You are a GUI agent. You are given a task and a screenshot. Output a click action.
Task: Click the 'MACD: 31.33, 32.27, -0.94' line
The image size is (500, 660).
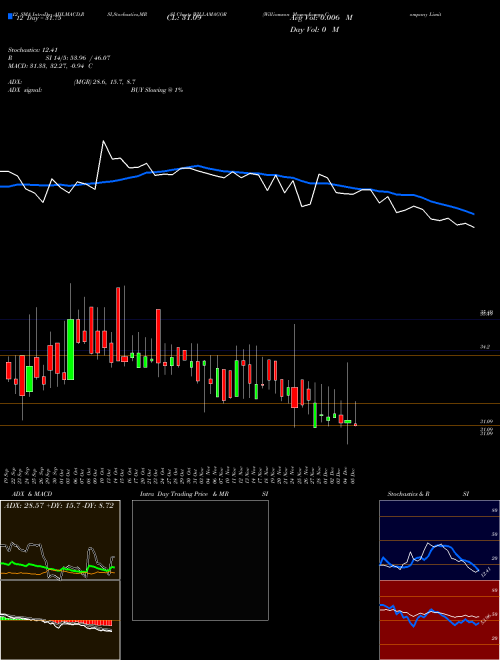pyautogui.click(x=51, y=66)
